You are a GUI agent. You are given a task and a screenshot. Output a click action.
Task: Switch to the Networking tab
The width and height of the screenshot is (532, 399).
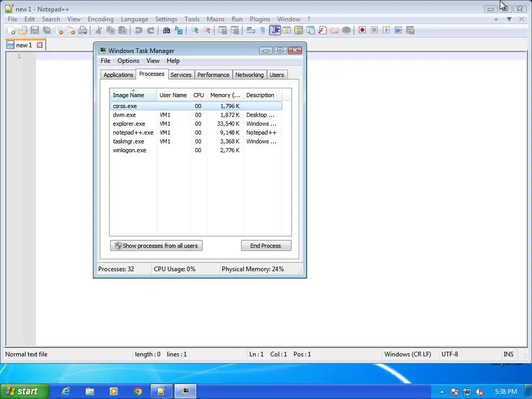pos(249,75)
